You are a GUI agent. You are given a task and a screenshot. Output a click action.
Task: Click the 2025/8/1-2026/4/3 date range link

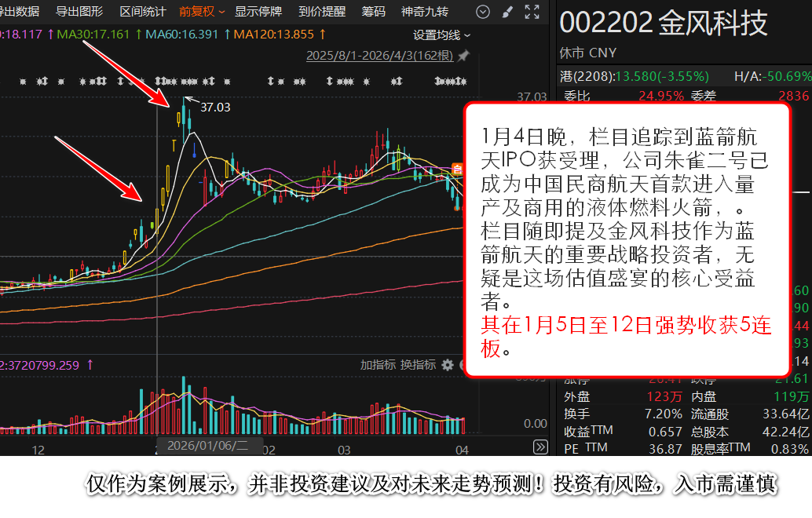tap(380, 56)
